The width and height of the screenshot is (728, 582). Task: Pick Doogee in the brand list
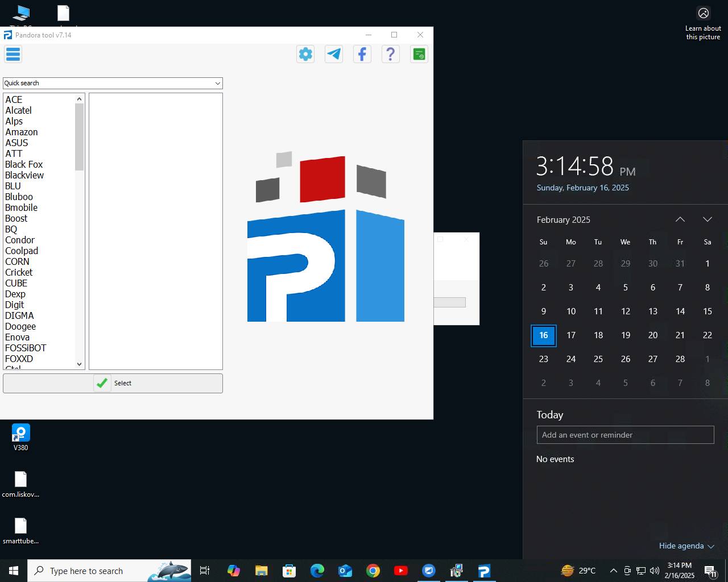[20, 326]
